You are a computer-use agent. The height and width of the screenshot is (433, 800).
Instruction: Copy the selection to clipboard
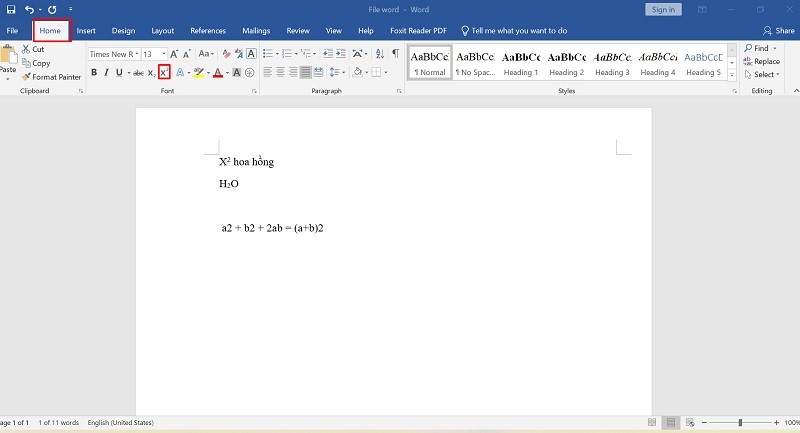[36, 63]
